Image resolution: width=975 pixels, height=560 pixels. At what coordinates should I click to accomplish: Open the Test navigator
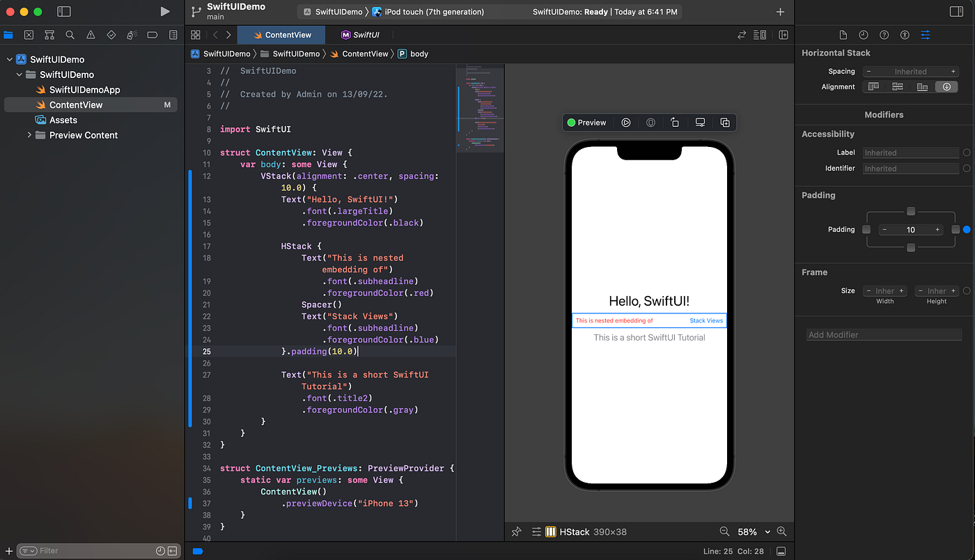tap(111, 34)
